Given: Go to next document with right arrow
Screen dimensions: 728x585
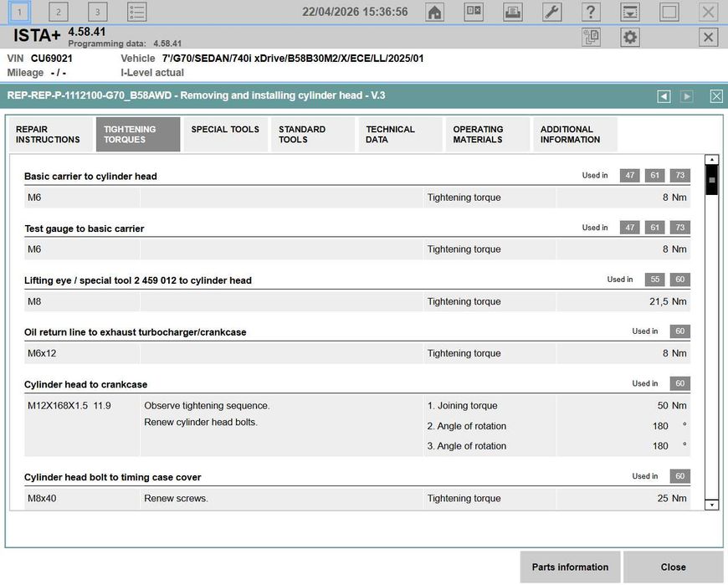Looking at the screenshot, I should click(x=687, y=96).
